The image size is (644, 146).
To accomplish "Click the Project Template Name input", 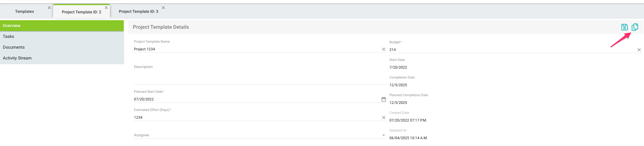I will [257, 49].
